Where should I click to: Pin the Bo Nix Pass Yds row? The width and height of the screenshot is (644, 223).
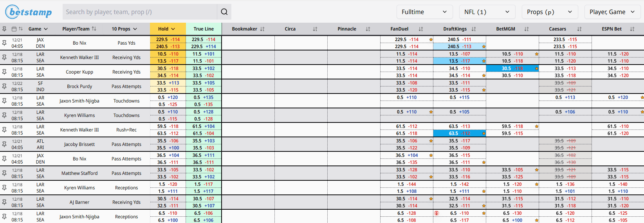point(4,43)
